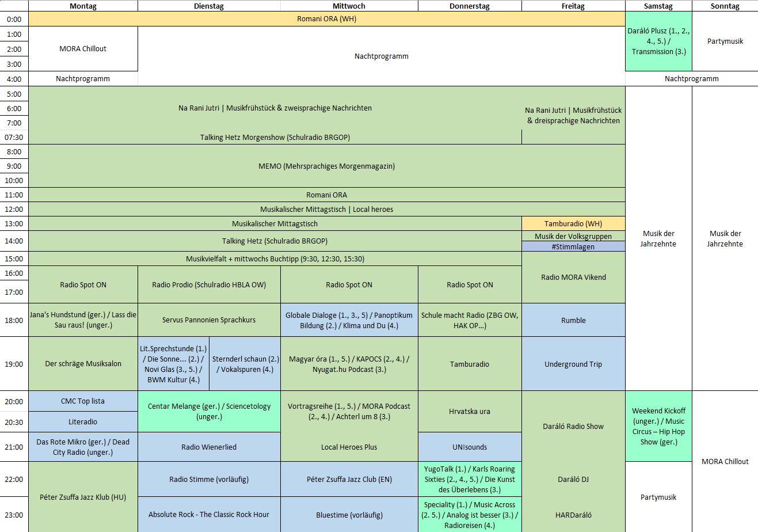
Task: Select the 07:30 time row label
Action: pyautogui.click(x=14, y=137)
